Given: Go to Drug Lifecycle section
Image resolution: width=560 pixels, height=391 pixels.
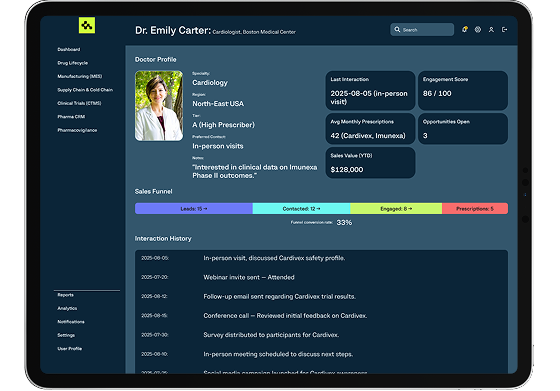Looking at the screenshot, I should tap(73, 63).
